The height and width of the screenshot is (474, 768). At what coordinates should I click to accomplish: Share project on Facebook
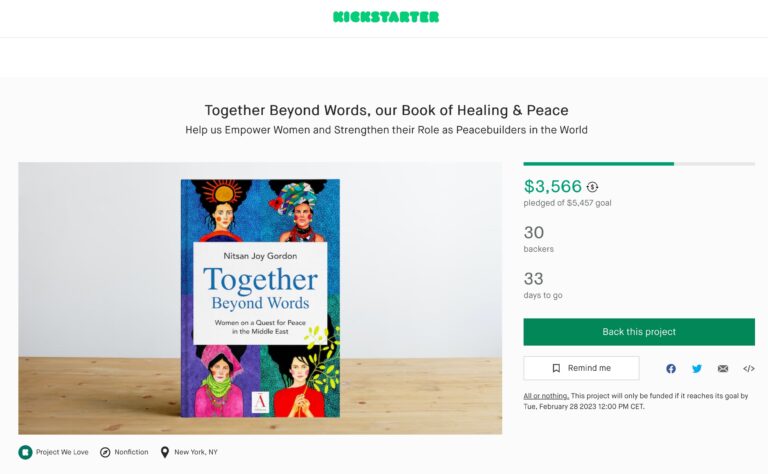671,369
